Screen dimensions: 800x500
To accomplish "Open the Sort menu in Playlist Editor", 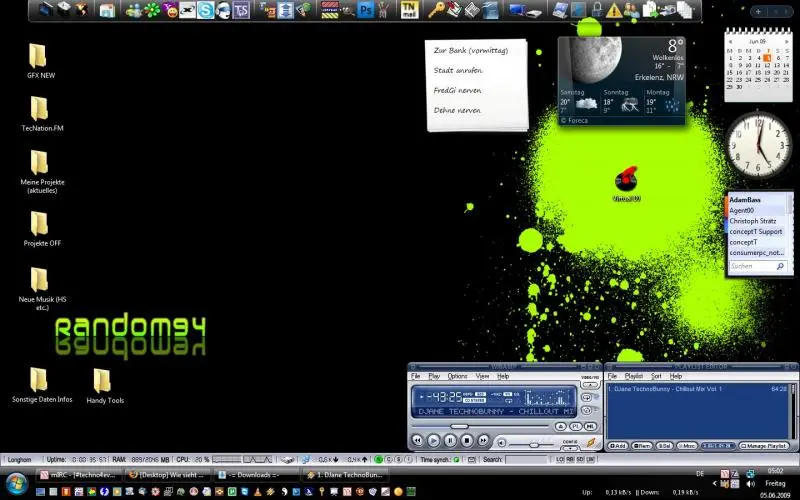I will [x=656, y=376].
